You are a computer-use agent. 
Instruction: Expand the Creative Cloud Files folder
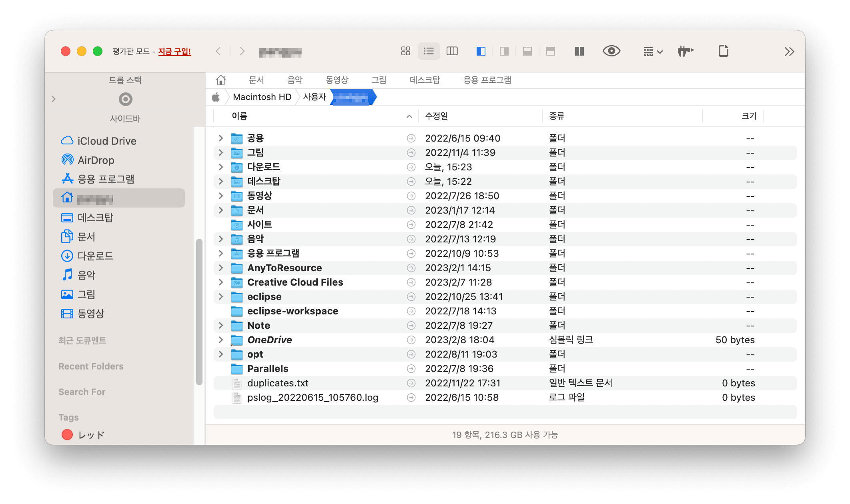click(221, 282)
